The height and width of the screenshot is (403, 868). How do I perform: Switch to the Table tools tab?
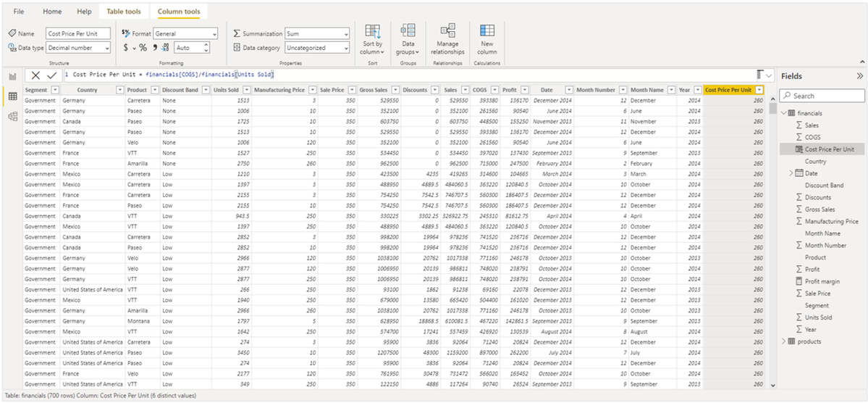[x=124, y=11]
